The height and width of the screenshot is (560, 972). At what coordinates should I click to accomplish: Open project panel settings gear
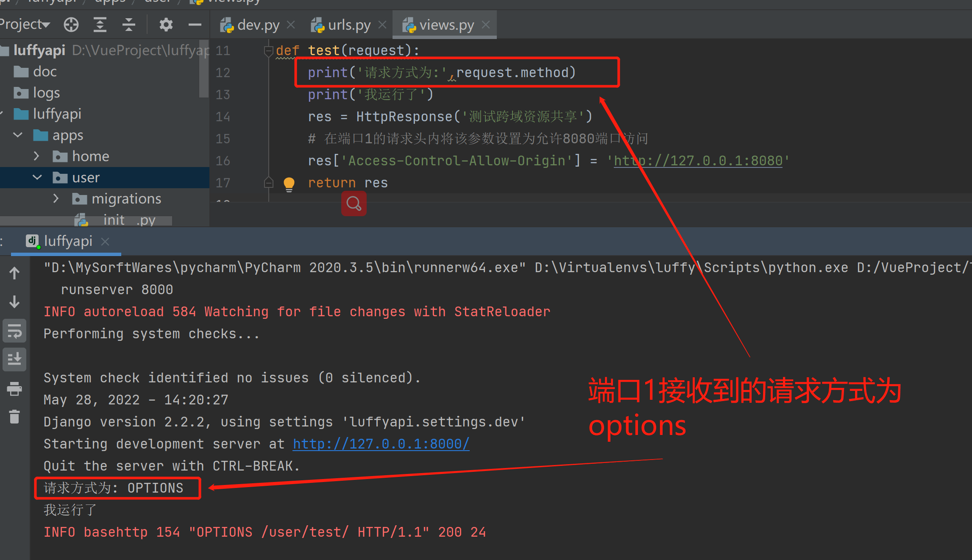pyautogui.click(x=166, y=25)
